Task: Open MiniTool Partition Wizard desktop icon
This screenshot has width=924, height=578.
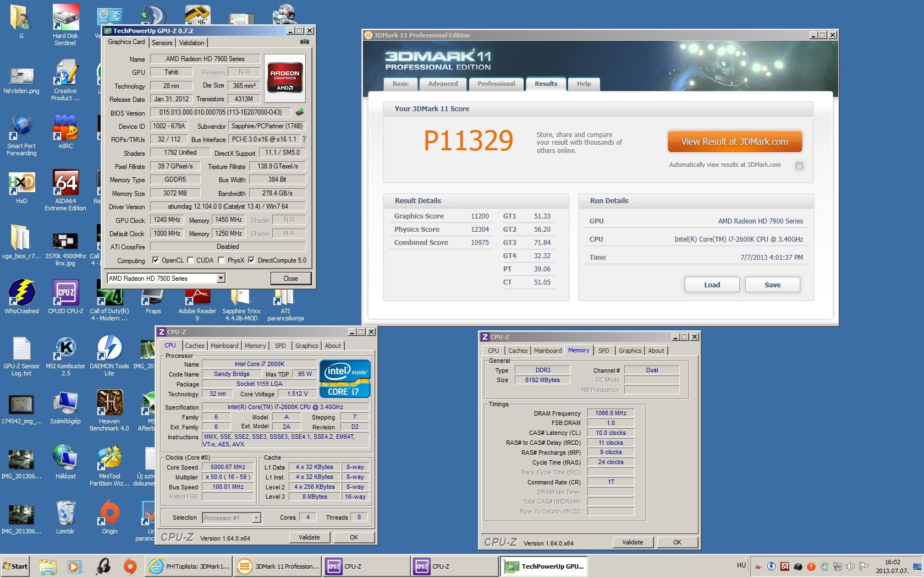Action: click(109, 466)
